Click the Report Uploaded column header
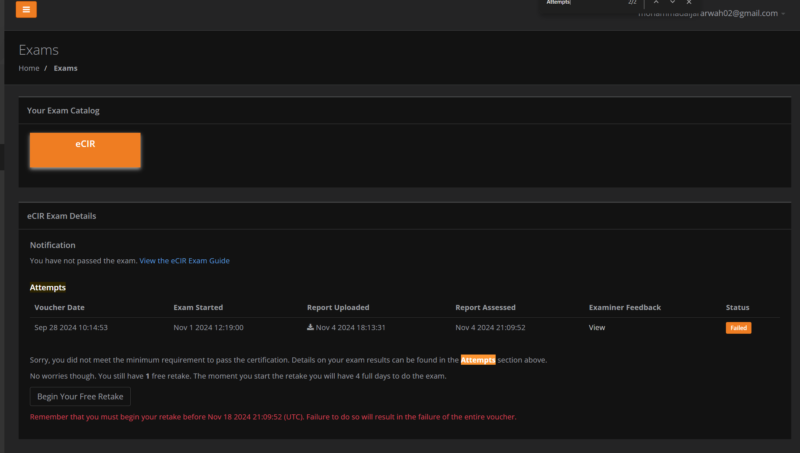The width and height of the screenshot is (800, 453). (337, 307)
